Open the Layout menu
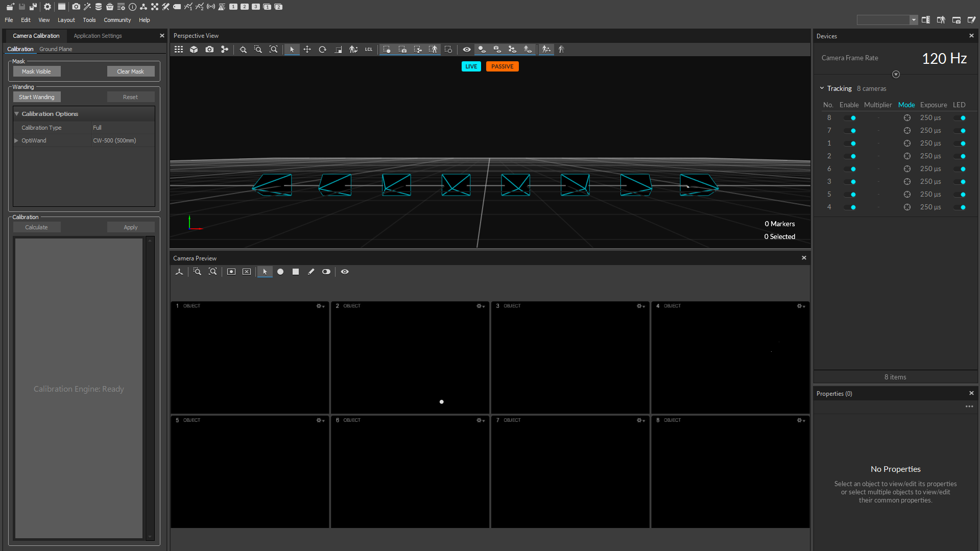Screen dimensions: 980x551 66,20
